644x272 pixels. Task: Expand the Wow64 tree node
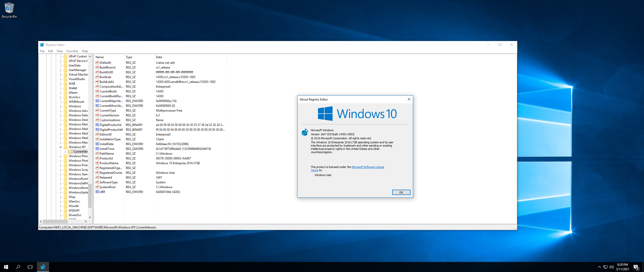60,206
